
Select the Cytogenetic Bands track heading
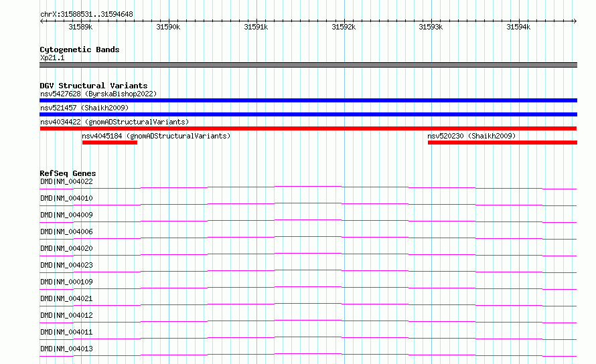point(80,50)
